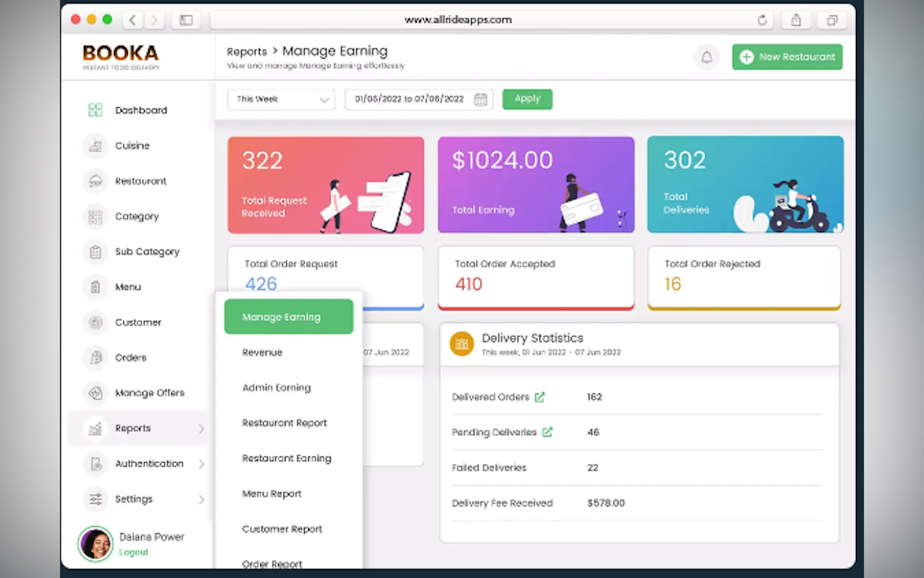Toggle the browser sidebar panel button
The height and width of the screenshot is (578, 924).
(186, 20)
